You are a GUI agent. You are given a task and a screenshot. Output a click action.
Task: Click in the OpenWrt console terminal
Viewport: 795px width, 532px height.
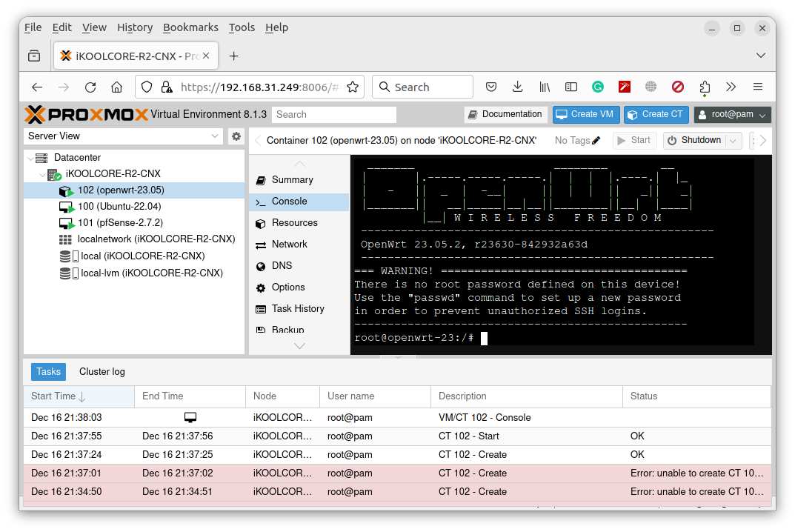(561, 255)
